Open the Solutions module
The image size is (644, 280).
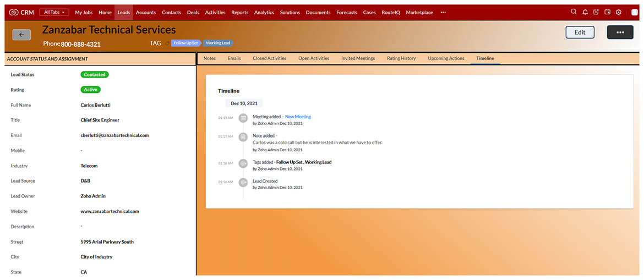[x=290, y=12]
